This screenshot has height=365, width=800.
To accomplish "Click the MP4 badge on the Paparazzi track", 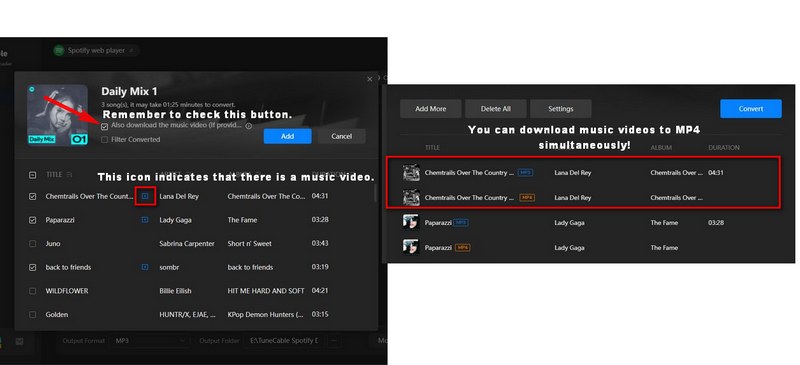I will [x=462, y=248].
